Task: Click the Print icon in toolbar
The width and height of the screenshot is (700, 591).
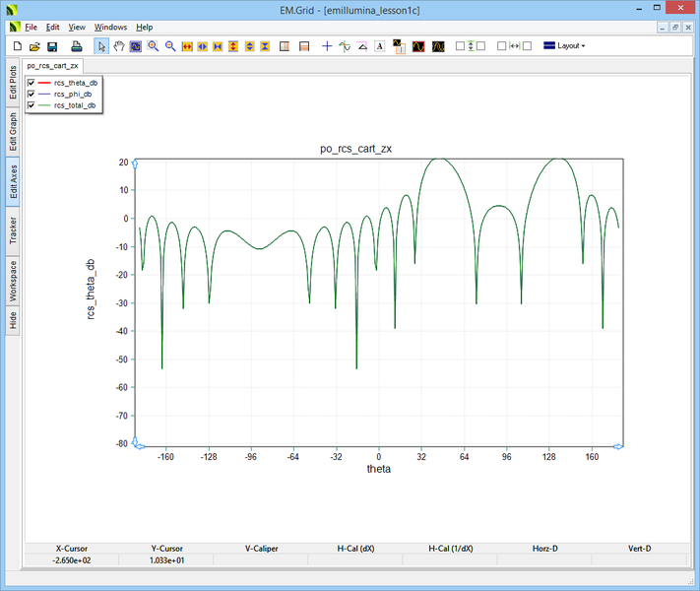Action: coord(76,46)
